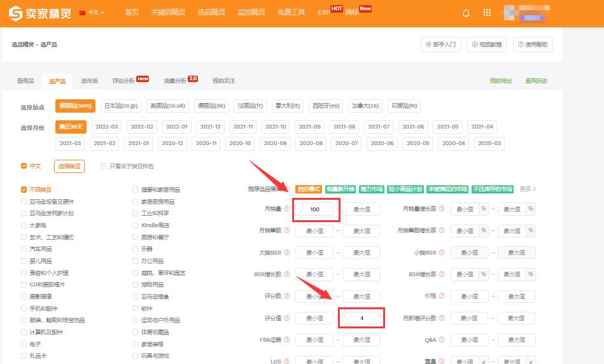Click the help icon next to FBA运费
Screen dimensions: 604x364
click(287, 340)
